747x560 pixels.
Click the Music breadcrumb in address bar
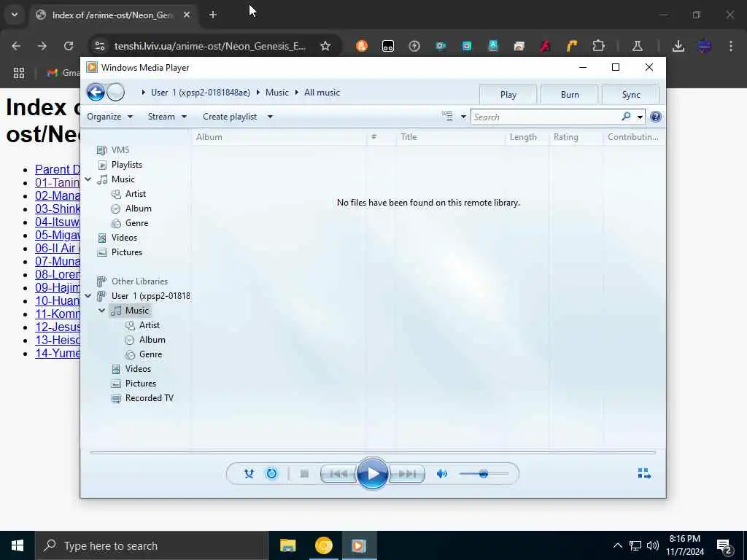(276, 93)
